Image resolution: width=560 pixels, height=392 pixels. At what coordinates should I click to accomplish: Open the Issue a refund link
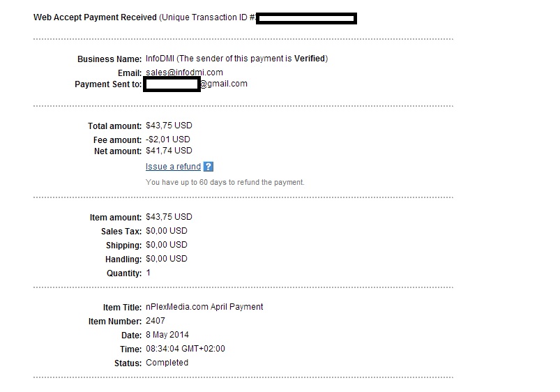[173, 167]
